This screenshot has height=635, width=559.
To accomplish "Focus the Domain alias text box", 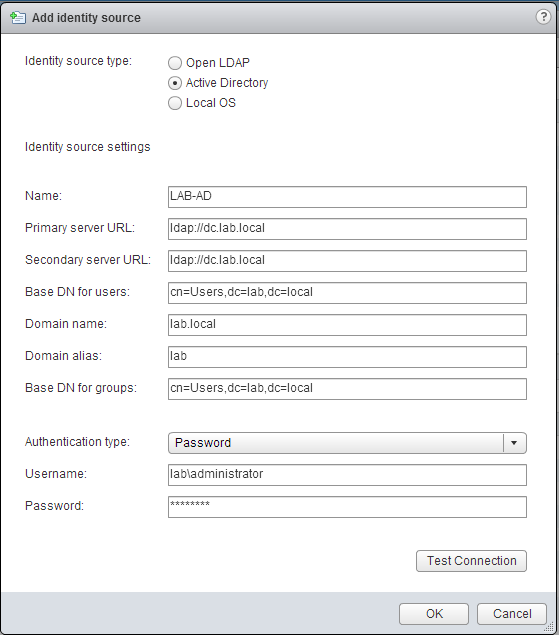I will click(347, 357).
